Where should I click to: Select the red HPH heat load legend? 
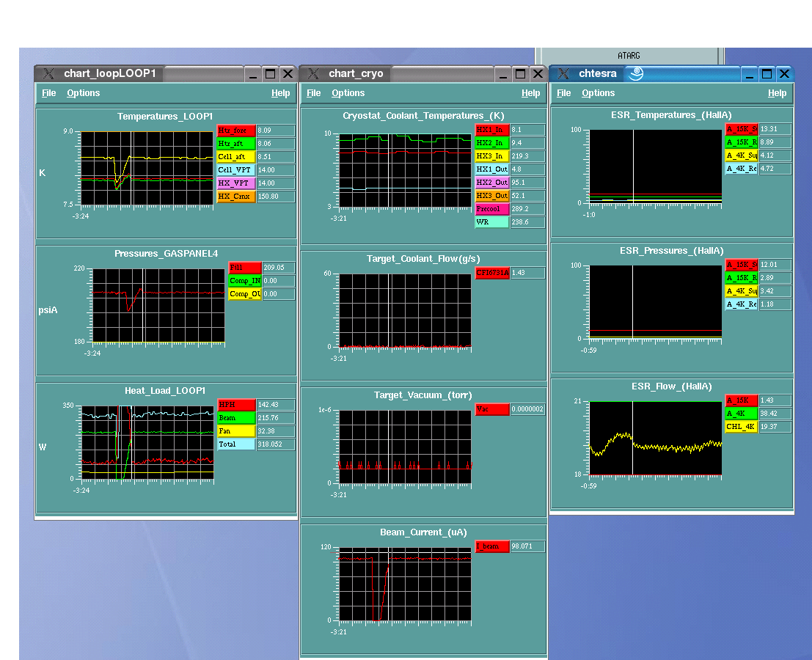[236, 405]
